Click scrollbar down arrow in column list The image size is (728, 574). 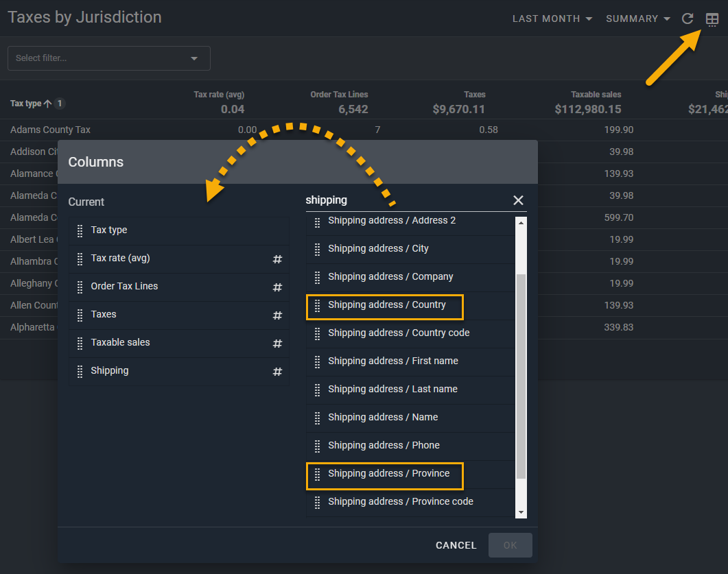pos(521,512)
